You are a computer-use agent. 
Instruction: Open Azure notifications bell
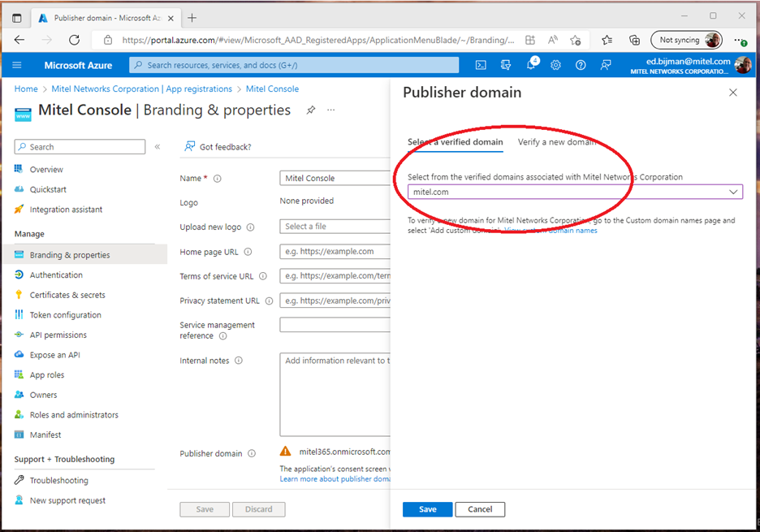[531, 65]
